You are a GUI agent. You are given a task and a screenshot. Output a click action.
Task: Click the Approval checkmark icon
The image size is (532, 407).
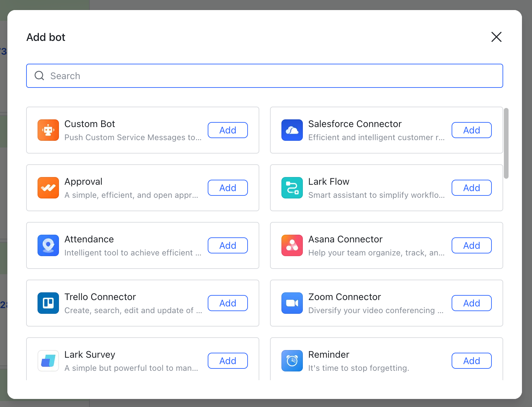pyautogui.click(x=48, y=188)
